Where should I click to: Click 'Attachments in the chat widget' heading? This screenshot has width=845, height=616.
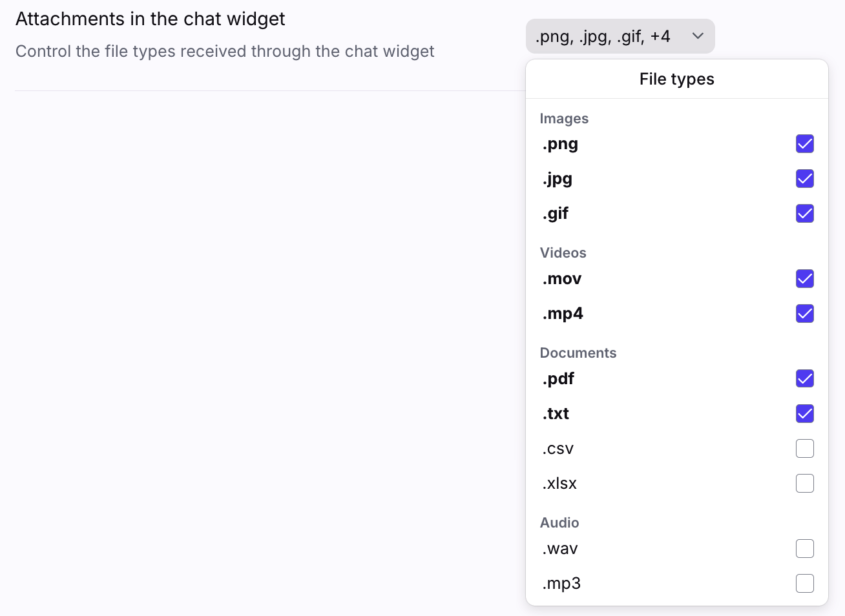click(150, 19)
